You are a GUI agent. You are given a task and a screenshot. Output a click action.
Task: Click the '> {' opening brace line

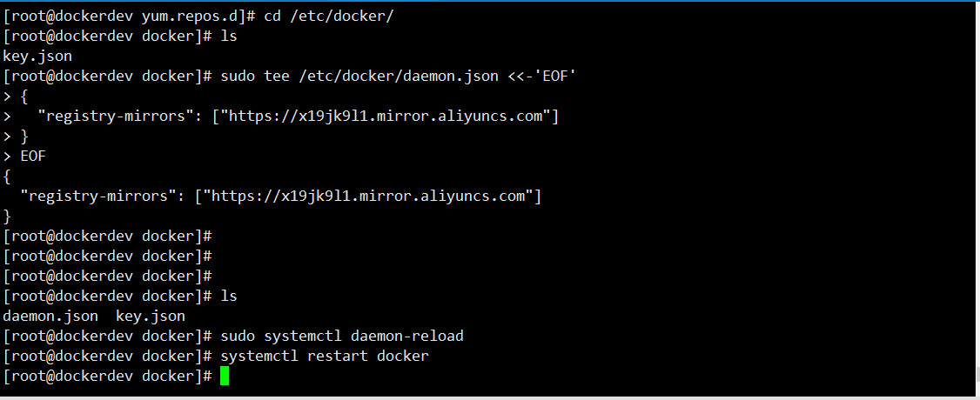[x=16, y=97]
